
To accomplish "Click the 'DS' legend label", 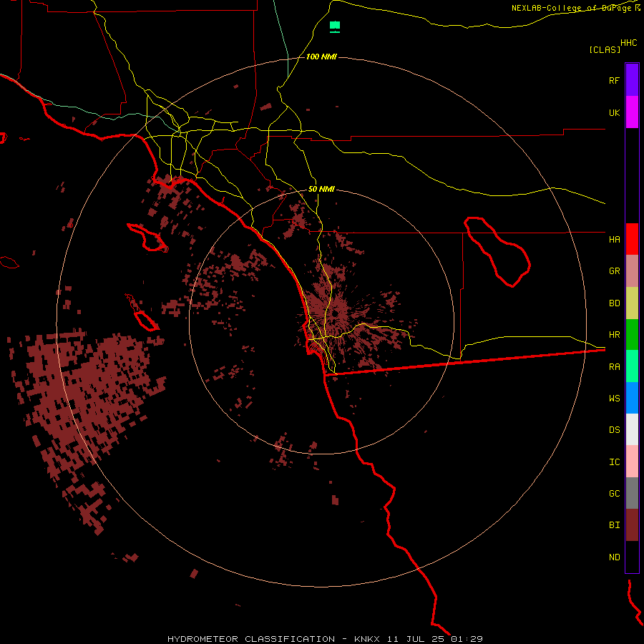I will [614, 429].
